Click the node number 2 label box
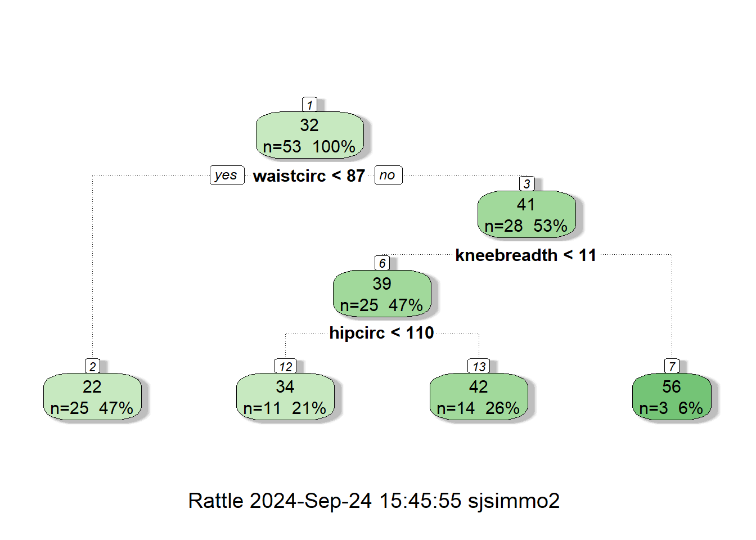The width and height of the screenshot is (756, 540). (93, 366)
